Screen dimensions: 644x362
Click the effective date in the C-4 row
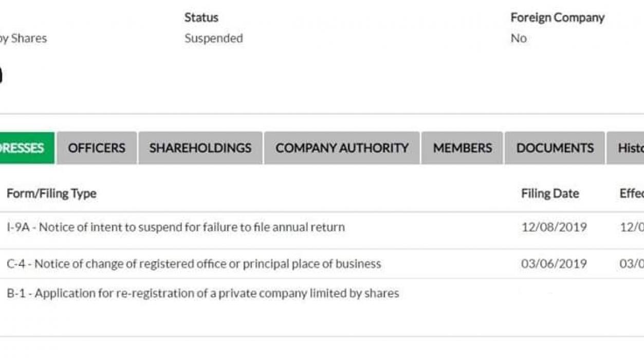(632, 264)
